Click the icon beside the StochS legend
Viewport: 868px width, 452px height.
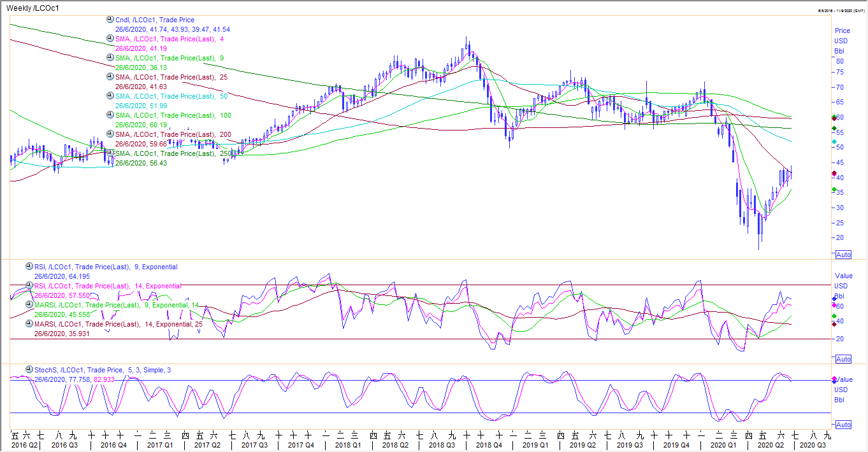coord(29,369)
